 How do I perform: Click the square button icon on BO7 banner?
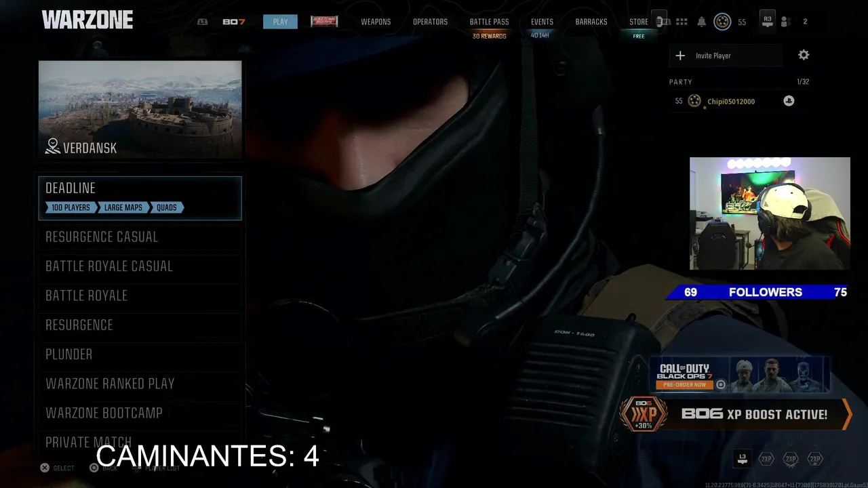721,384
